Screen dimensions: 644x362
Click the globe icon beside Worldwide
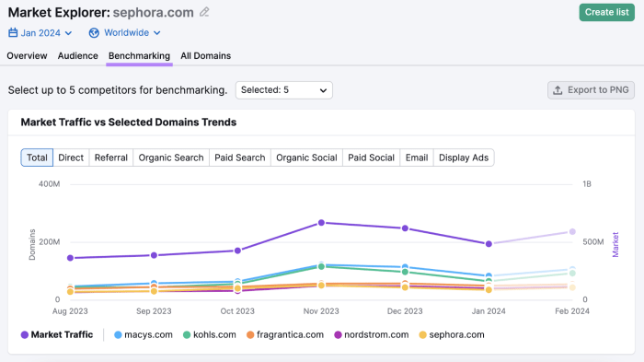tap(94, 32)
